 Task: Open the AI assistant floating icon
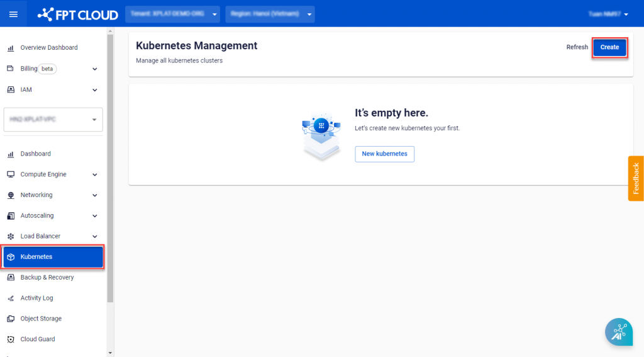tap(618, 332)
